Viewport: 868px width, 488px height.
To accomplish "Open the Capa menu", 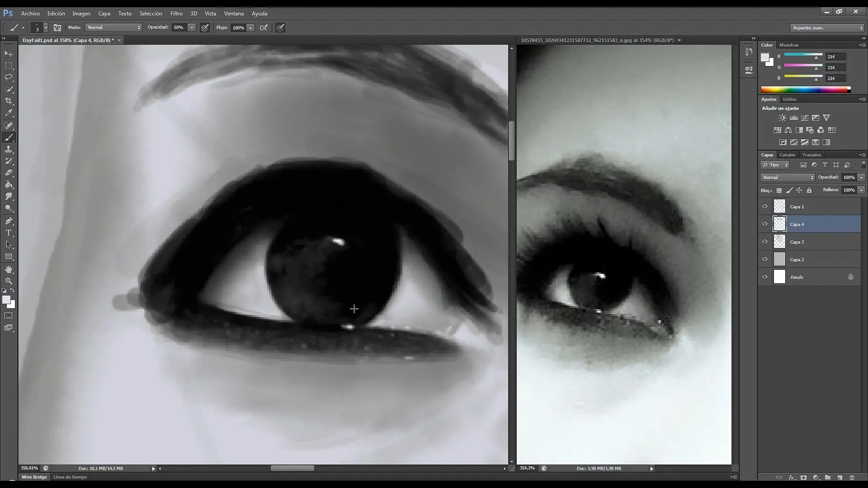I will [104, 14].
